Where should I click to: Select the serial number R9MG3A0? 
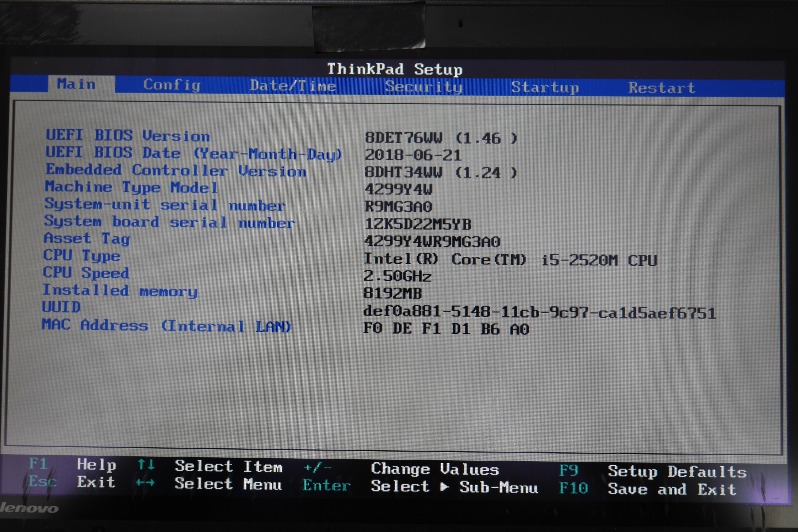398,206
